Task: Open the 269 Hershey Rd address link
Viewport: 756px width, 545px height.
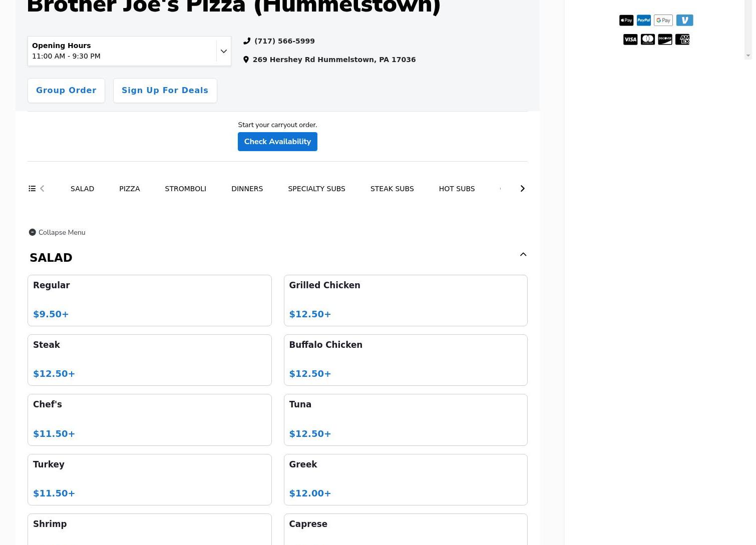Action: pyautogui.click(x=334, y=60)
